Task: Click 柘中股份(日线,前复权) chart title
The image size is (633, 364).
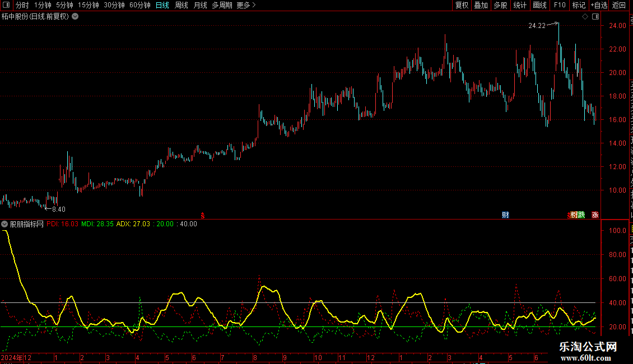Action: tap(35, 17)
